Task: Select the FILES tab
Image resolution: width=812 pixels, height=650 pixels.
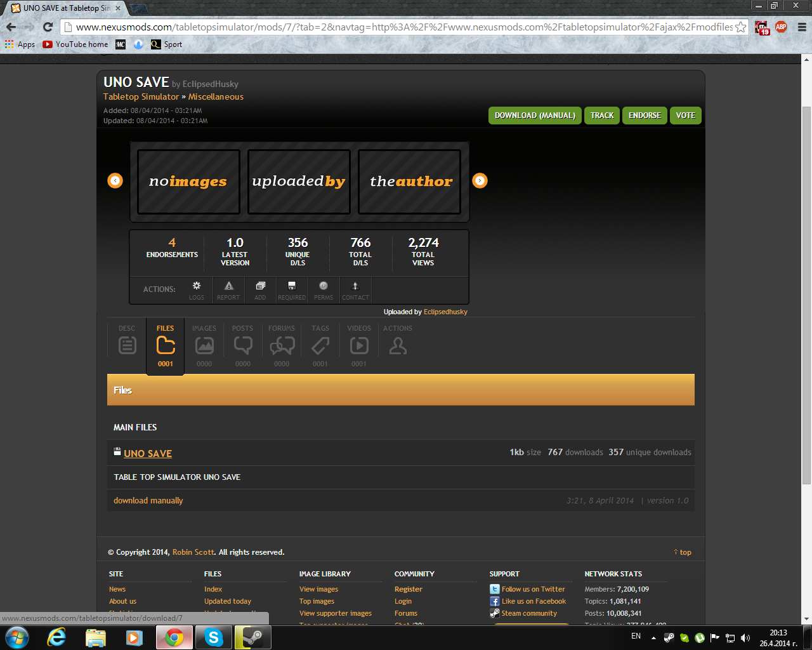Action: pos(166,346)
